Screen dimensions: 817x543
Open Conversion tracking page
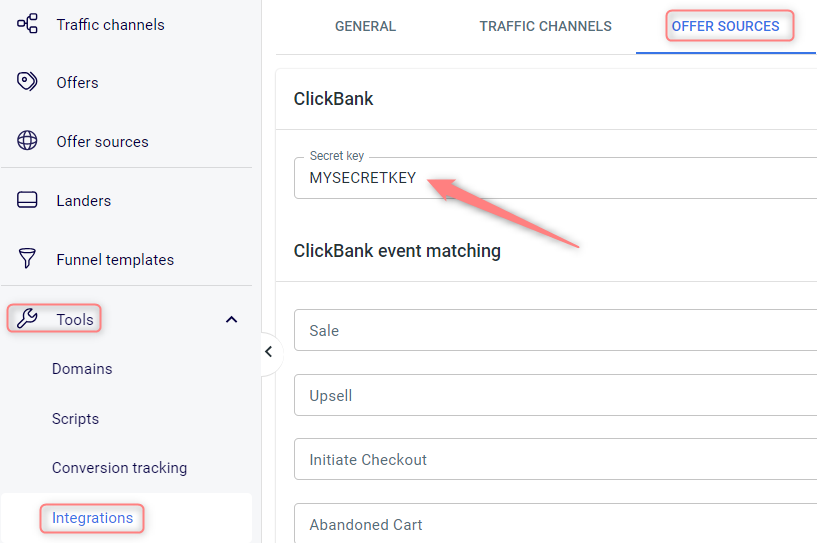pos(119,468)
